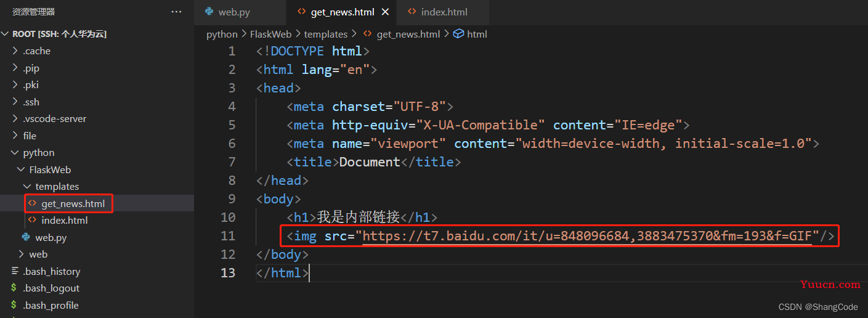
Task: Click the closing html tag on line 13
Action: pyautogui.click(x=282, y=272)
